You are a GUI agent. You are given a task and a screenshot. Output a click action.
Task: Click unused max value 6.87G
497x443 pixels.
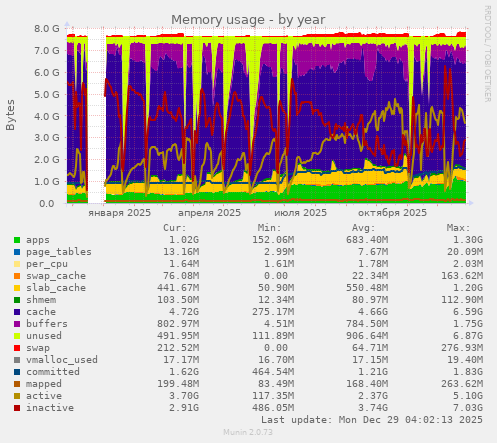point(468,336)
